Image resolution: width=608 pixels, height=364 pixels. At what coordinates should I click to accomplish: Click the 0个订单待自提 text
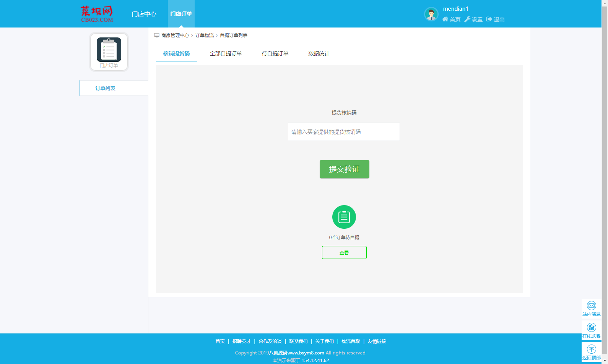(344, 238)
